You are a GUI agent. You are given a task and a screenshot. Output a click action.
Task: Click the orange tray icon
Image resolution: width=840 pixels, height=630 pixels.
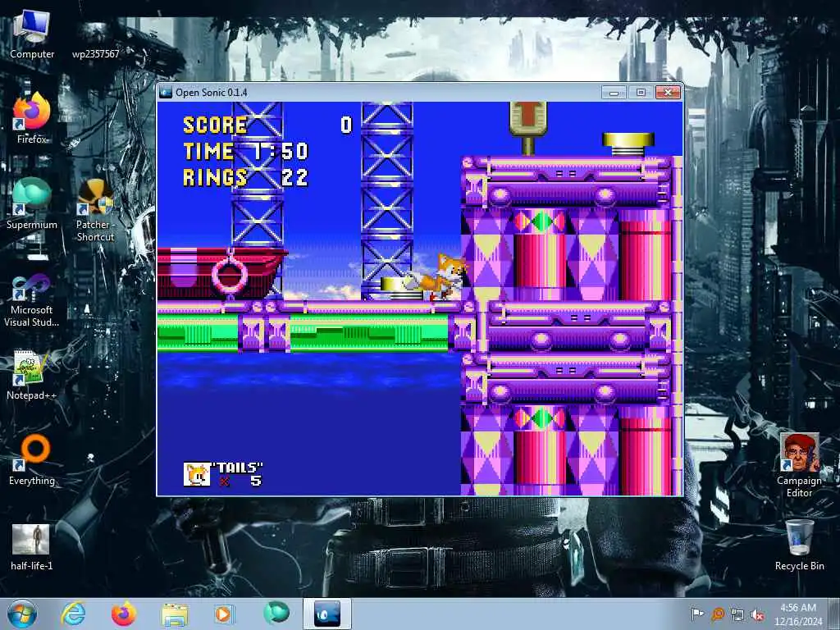pyautogui.click(x=717, y=614)
